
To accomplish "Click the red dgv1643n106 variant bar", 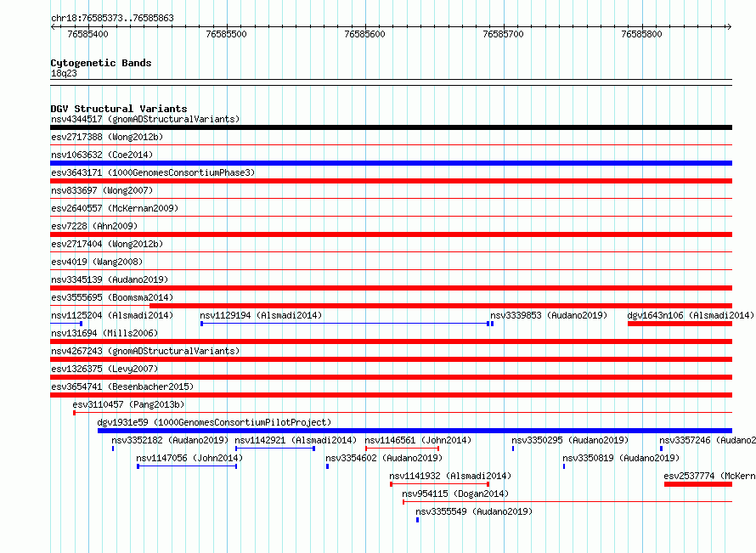I will (679, 324).
